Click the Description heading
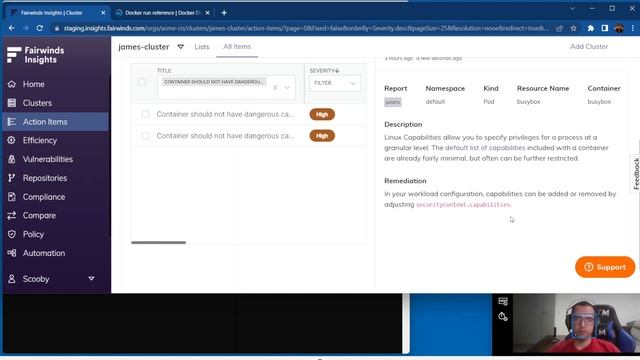The height and width of the screenshot is (360, 640). (403, 124)
